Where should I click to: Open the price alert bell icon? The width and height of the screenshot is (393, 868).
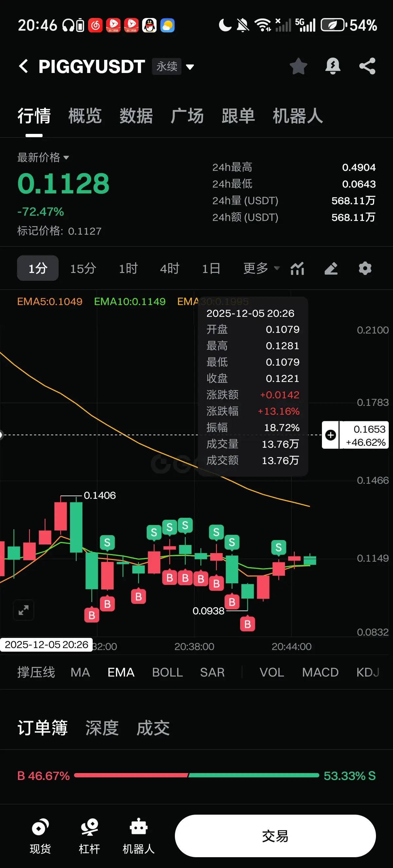333,66
